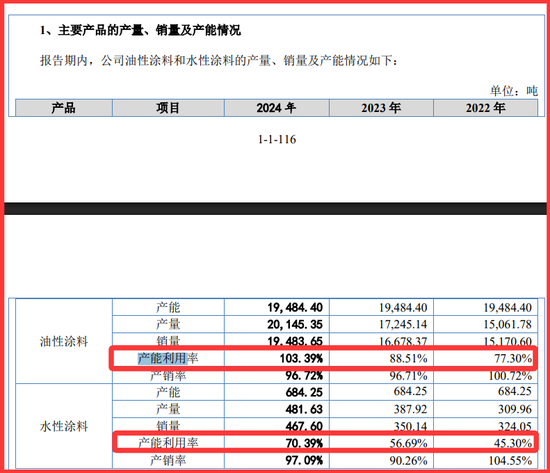Click the 产品 column header

tap(64, 108)
